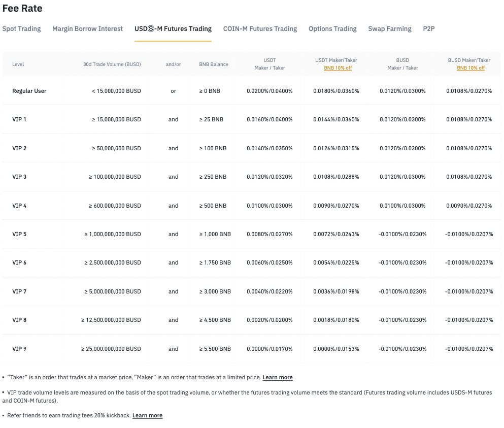Viewport: 504px width, 428px height.
Task: Click the '≥ 100 BNB' balance cell
Action: coord(213,148)
